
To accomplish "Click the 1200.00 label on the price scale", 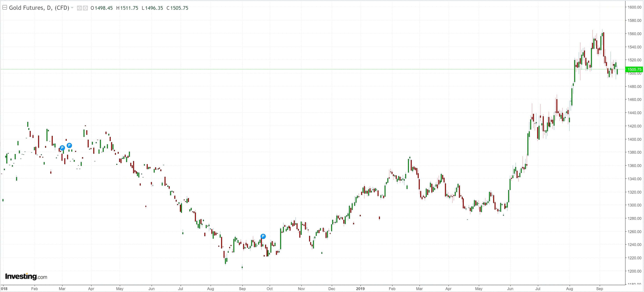I will (x=635, y=271).
